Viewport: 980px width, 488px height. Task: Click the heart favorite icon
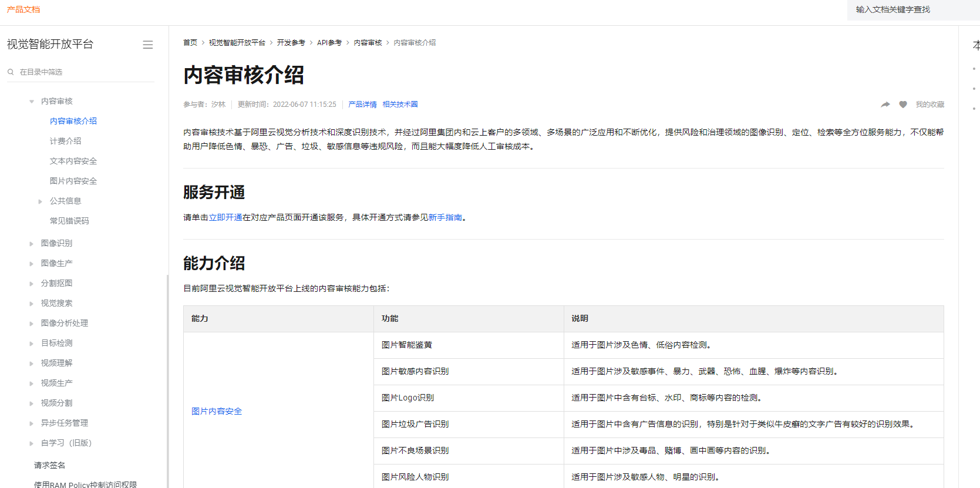point(903,105)
